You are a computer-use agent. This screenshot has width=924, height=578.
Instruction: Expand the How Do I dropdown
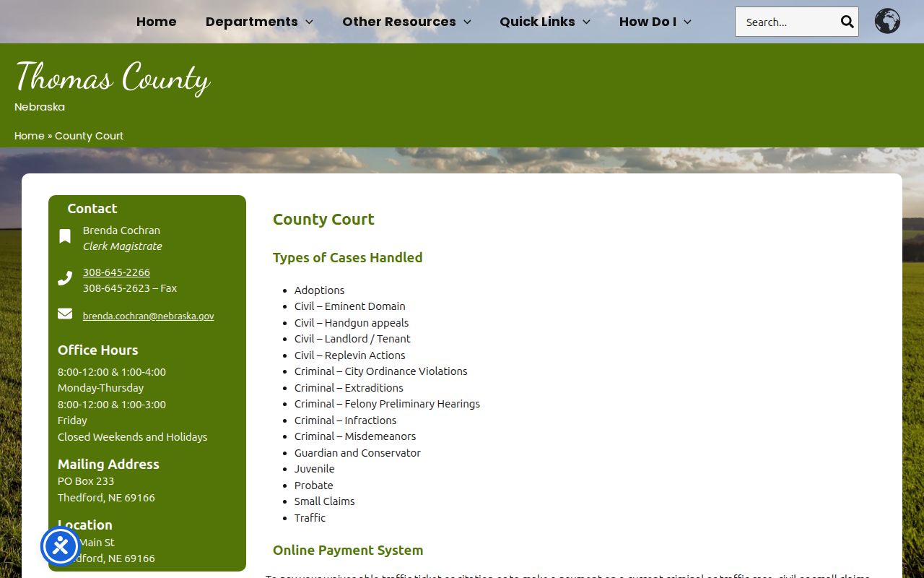(655, 22)
